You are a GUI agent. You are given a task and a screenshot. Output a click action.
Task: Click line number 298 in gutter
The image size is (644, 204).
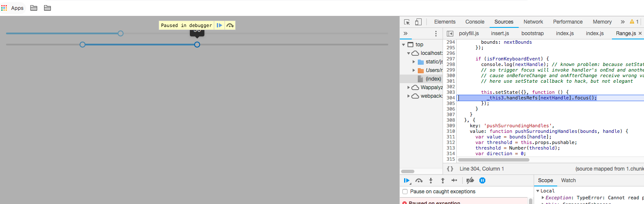coord(450,64)
